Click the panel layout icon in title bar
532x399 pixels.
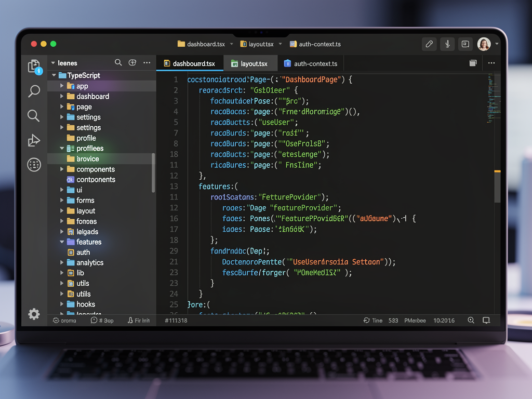click(465, 44)
